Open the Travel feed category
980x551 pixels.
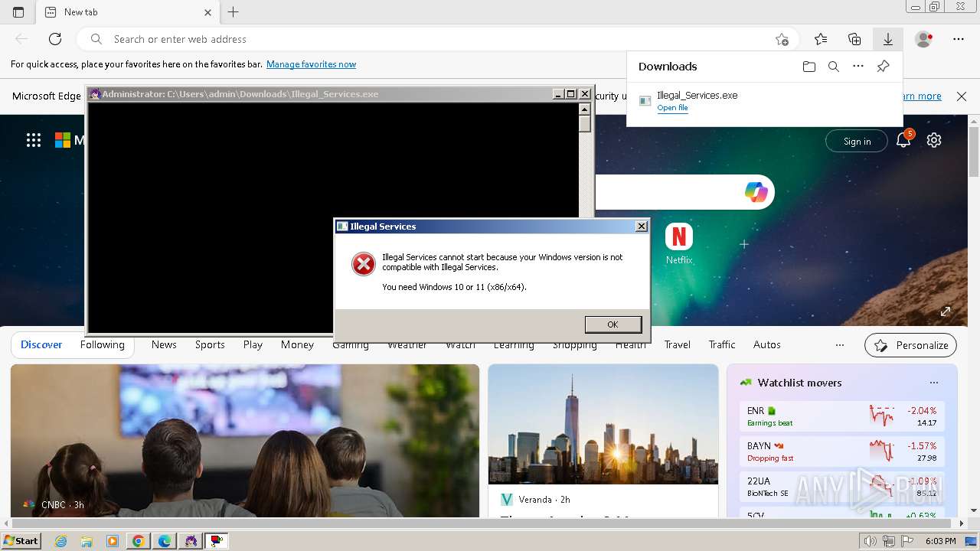click(677, 344)
